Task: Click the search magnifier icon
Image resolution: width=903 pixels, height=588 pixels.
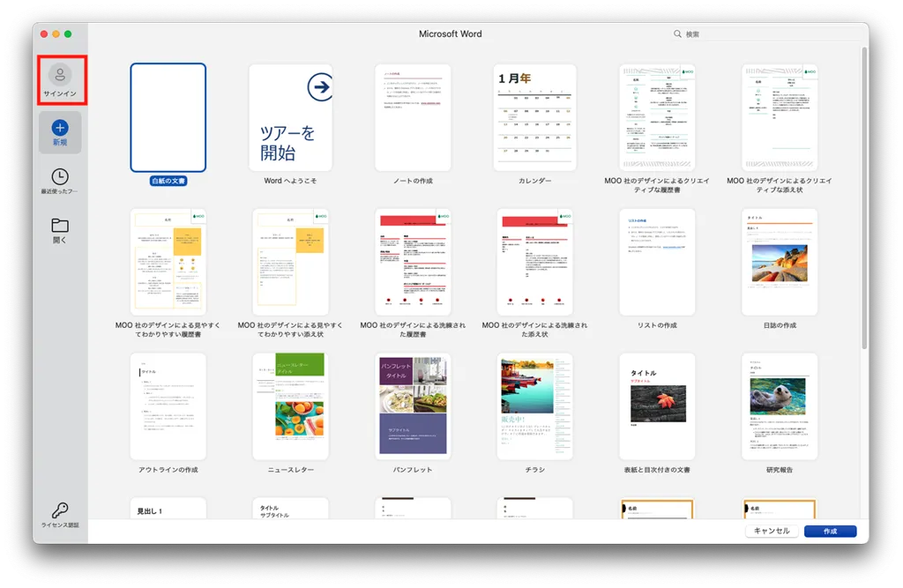Action: pyautogui.click(x=677, y=34)
